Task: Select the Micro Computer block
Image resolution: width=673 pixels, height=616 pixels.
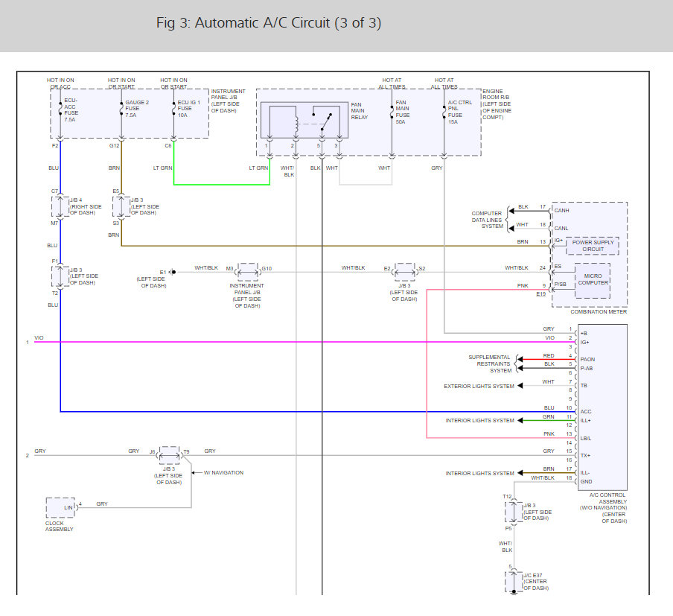Action: coord(593,281)
